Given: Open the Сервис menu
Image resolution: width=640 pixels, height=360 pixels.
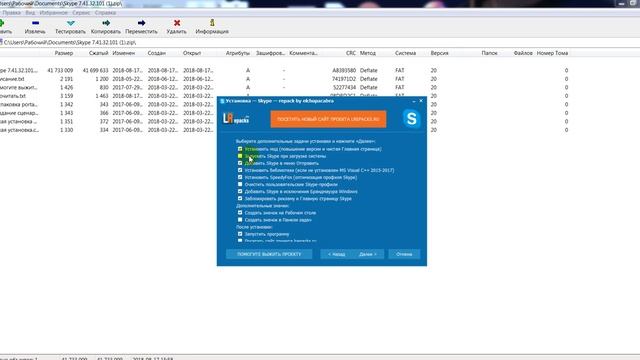Looking at the screenshot, I should (81, 13).
